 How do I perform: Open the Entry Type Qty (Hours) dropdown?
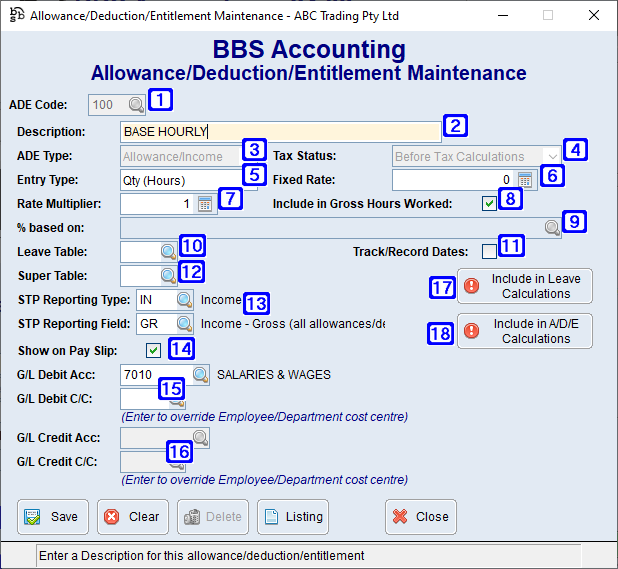click(x=189, y=180)
